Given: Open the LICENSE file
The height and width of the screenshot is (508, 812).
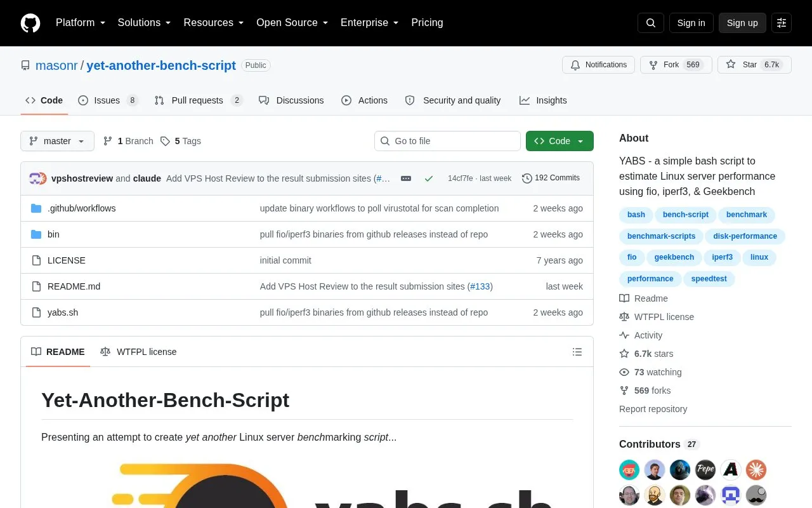Looking at the screenshot, I should click(x=67, y=260).
